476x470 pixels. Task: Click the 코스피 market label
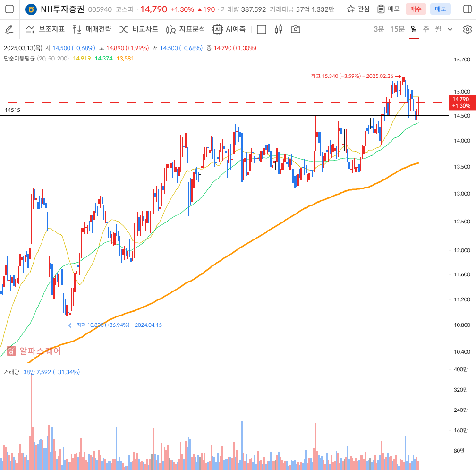(125, 9)
